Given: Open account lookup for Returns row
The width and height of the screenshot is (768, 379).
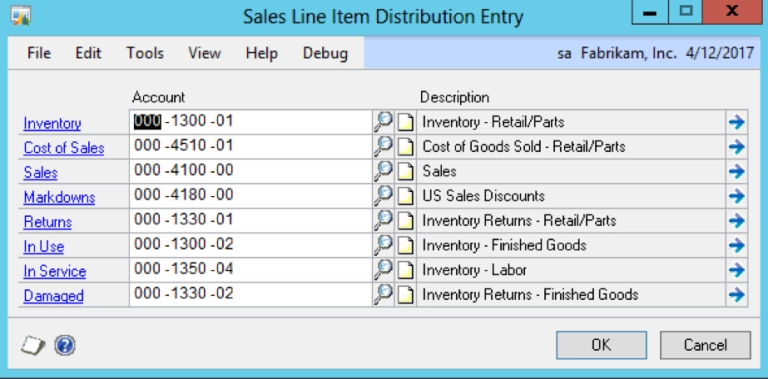Looking at the screenshot, I should [384, 220].
